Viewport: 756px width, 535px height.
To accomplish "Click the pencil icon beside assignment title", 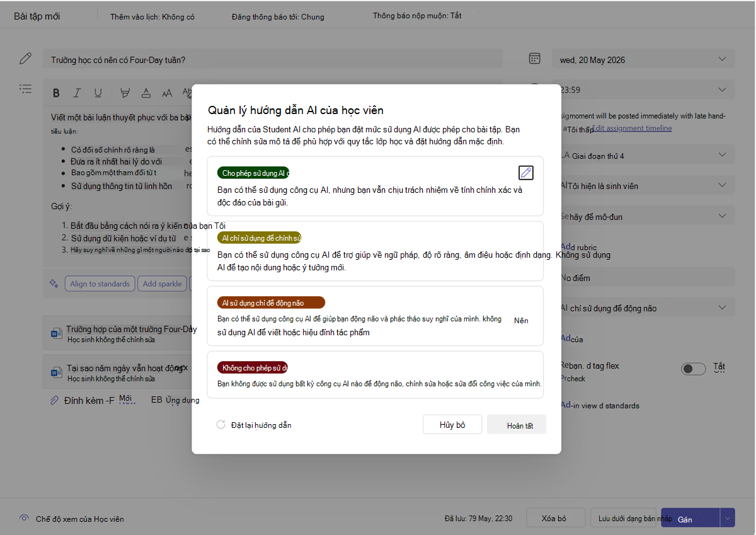I will tap(25, 59).
